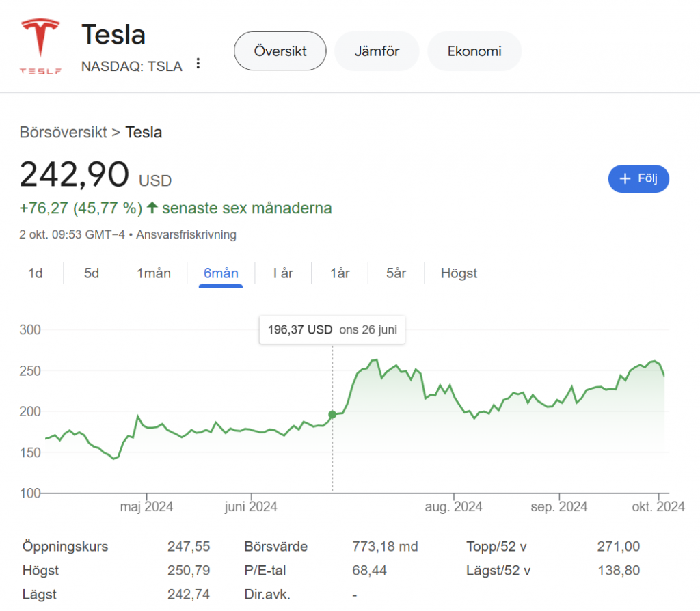This screenshot has width=700, height=611.
Task: Select the Ekonomi tab
Action: click(x=474, y=51)
